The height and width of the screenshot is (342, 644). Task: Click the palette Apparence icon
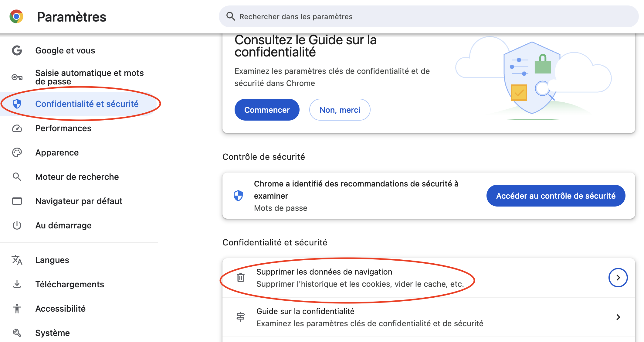click(x=17, y=152)
